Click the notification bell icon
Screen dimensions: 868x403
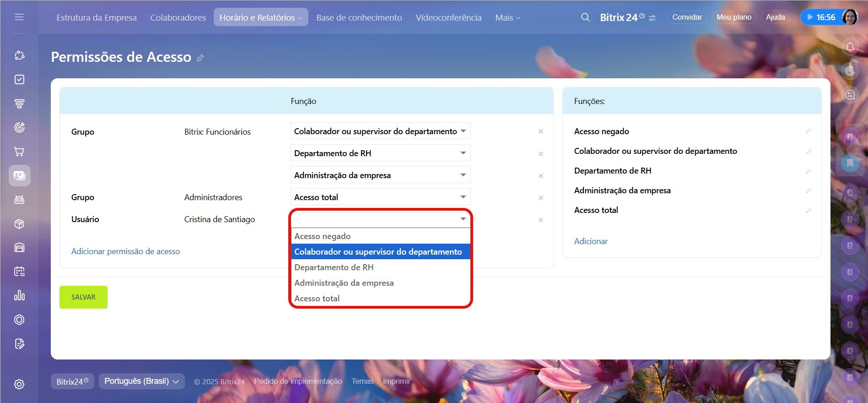coord(850,47)
